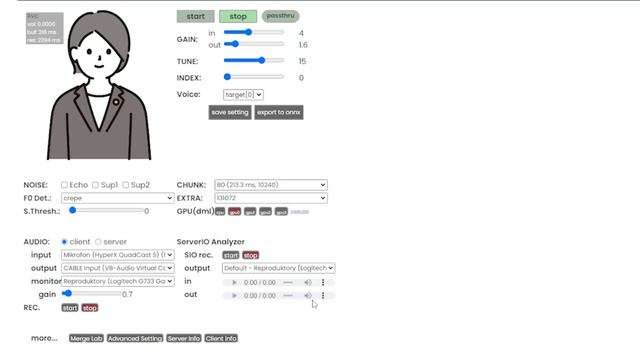Click the character avatar image
640x360 pixels.
point(99,85)
